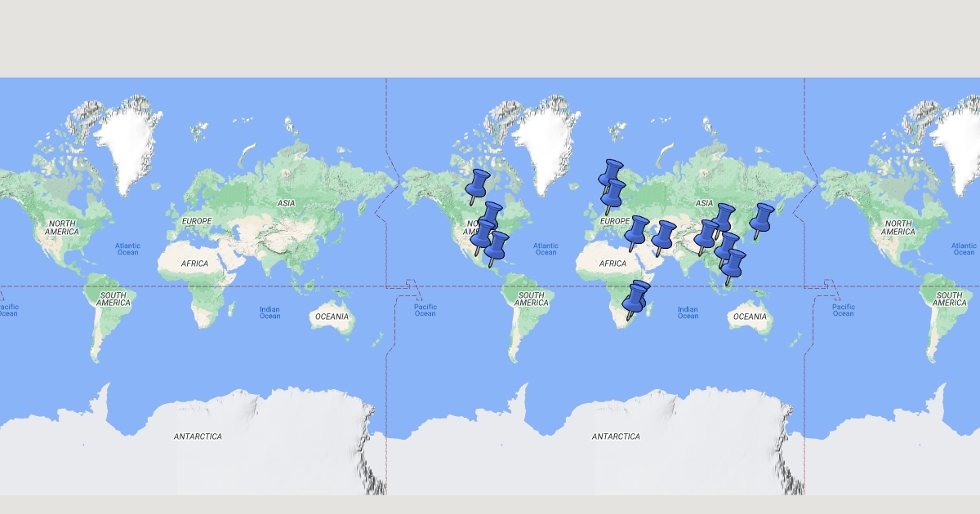Select the front pushpin in southeast Africa
Image resolution: width=980 pixels, height=514 pixels.
(x=634, y=302)
